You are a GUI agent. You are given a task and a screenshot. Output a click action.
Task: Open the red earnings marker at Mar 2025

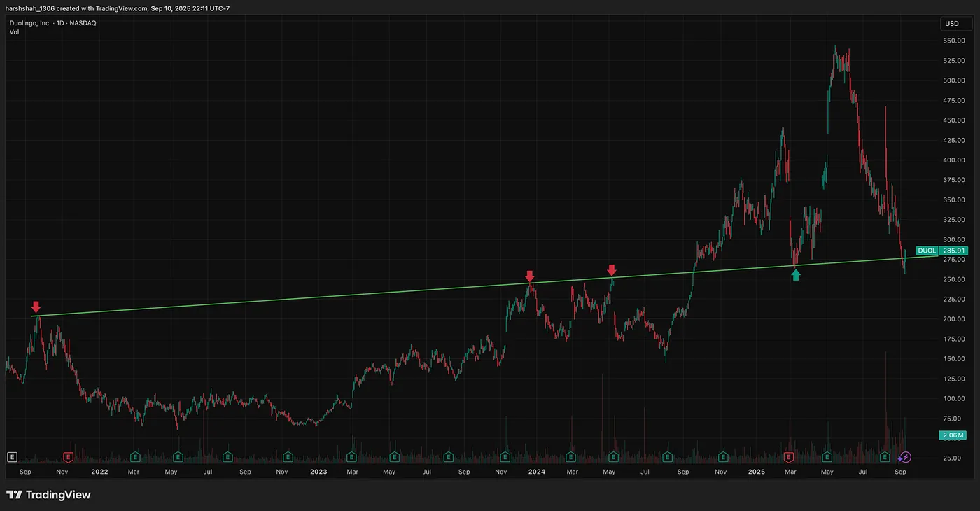[789, 457]
